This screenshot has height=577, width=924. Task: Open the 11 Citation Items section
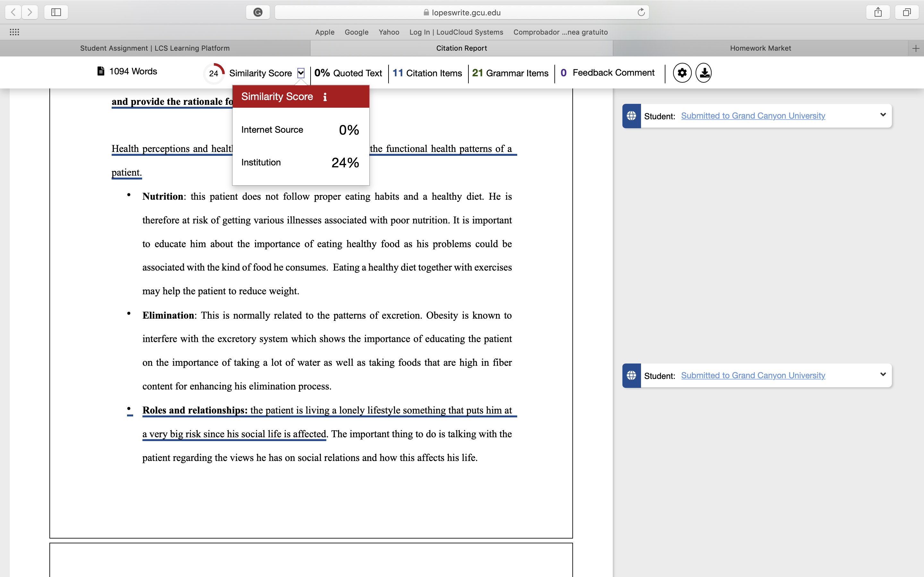(427, 73)
